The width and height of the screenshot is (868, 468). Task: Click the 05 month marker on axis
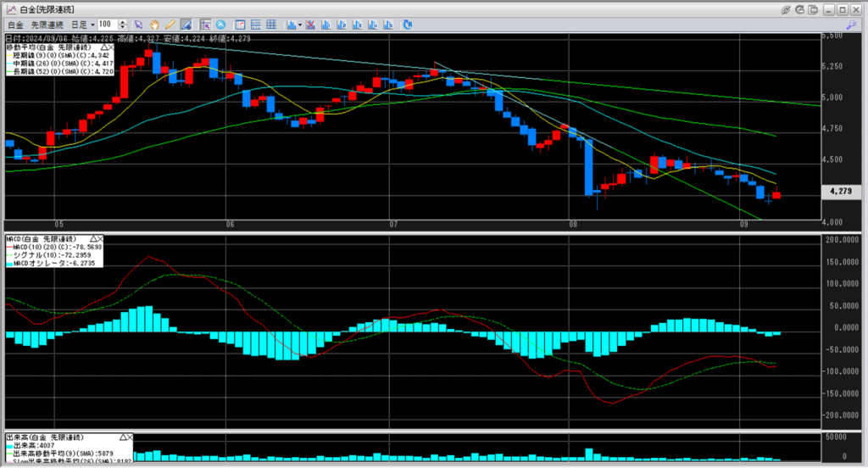tap(58, 225)
